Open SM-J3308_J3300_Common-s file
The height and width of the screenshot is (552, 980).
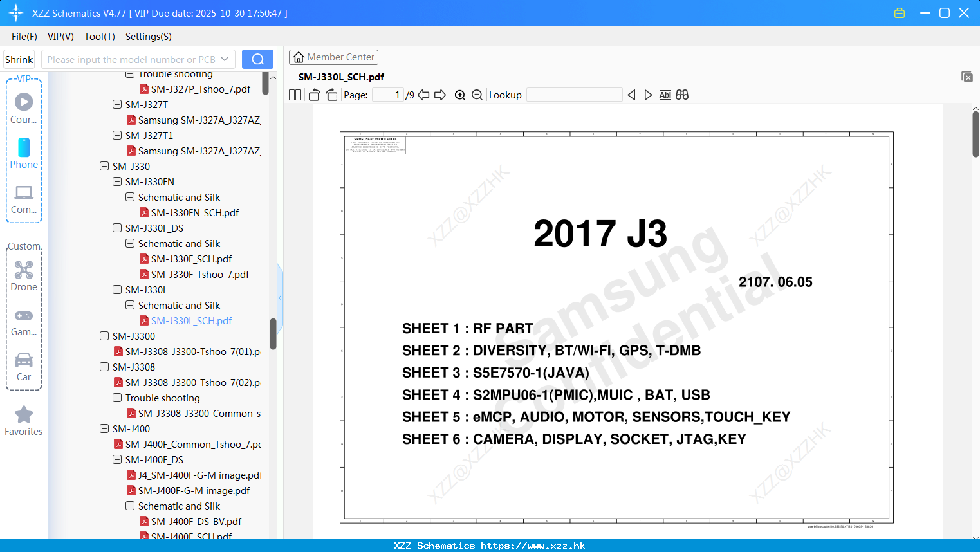(x=199, y=413)
